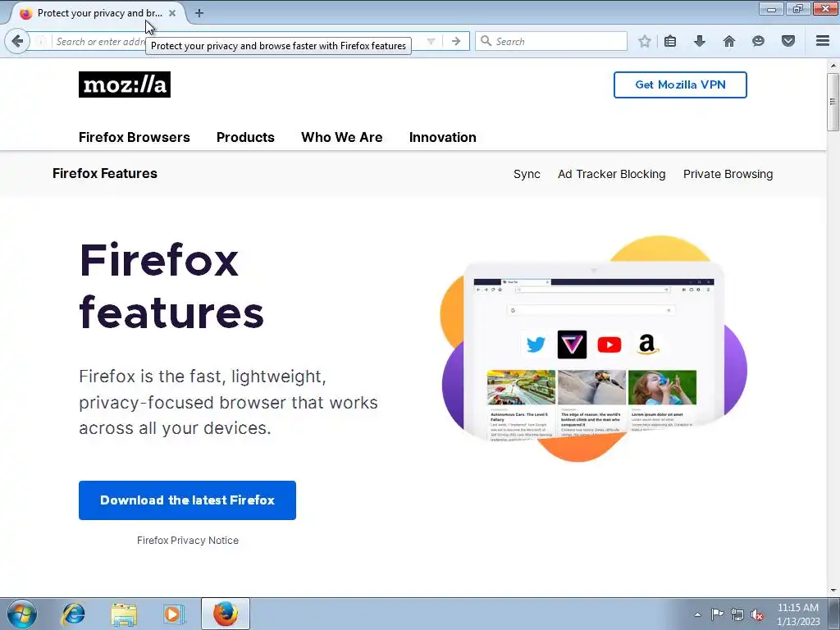This screenshot has height=630, width=840.
Task: Open Firefox Browsers menu
Action: click(135, 137)
